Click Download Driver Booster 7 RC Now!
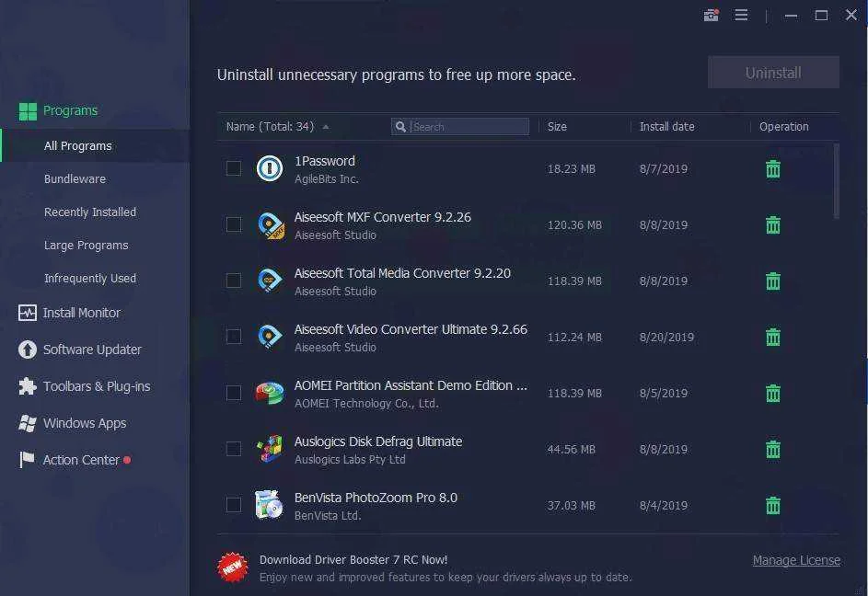 coord(353,560)
